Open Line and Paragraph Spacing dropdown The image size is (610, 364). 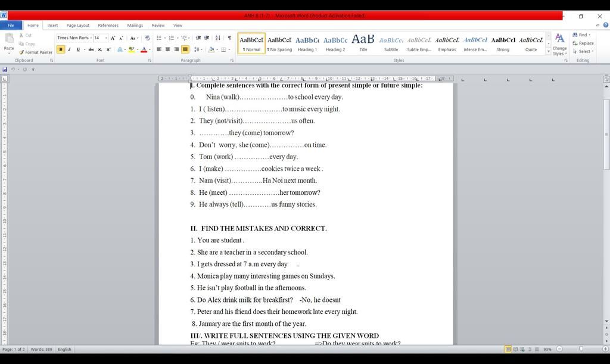click(x=198, y=49)
